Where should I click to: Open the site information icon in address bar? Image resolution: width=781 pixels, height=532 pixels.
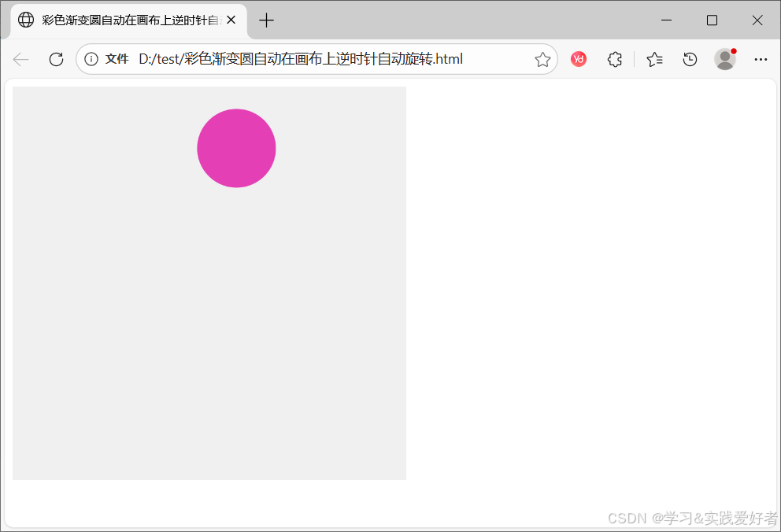click(91, 59)
